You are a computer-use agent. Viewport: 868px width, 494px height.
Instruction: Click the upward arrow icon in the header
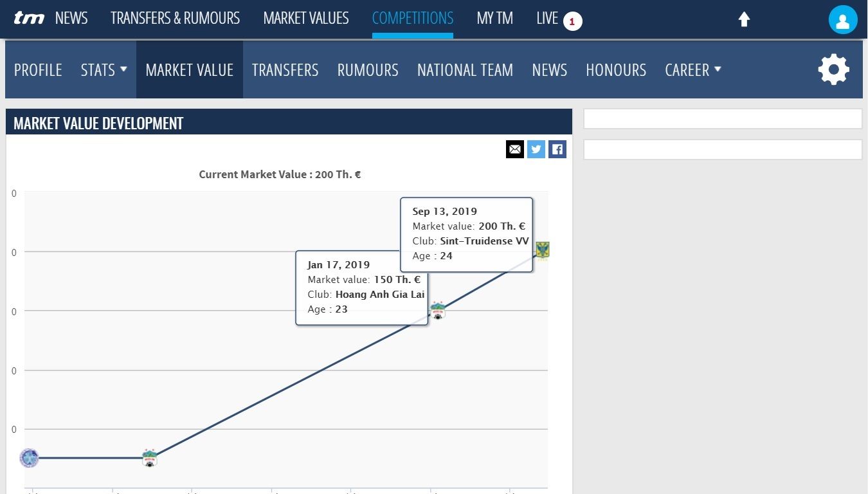(x=744, y=19)
